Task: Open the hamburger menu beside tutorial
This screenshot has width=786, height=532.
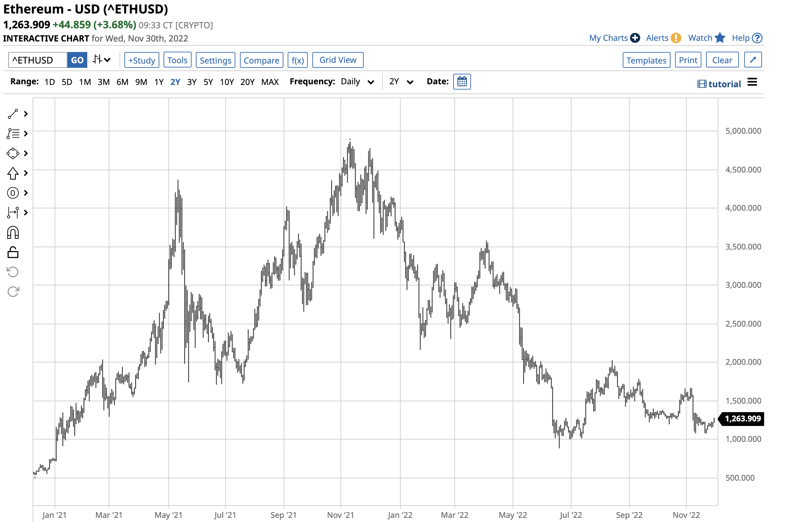Action: [x=752, y=82]
